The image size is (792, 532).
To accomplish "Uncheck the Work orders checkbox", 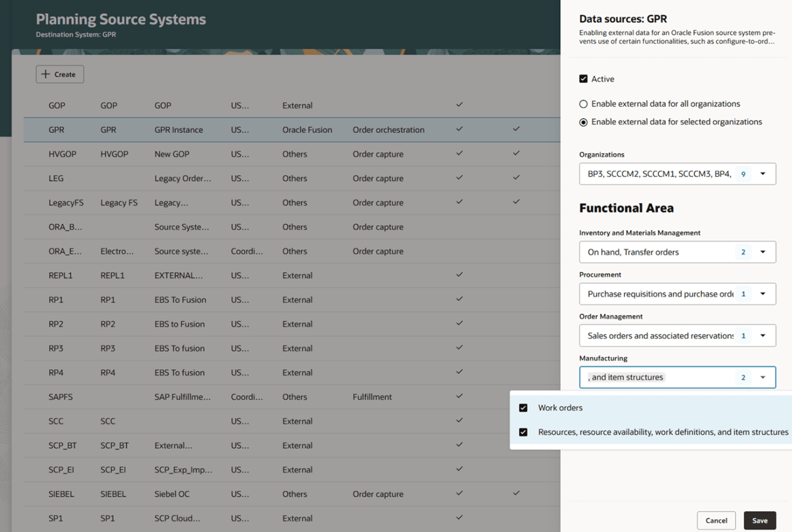I will tap(523, 407).
